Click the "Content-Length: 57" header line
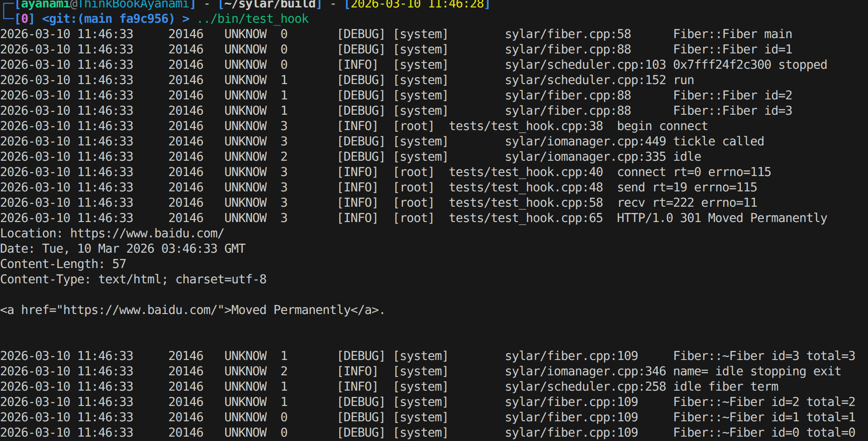 (x=63, y=264)
